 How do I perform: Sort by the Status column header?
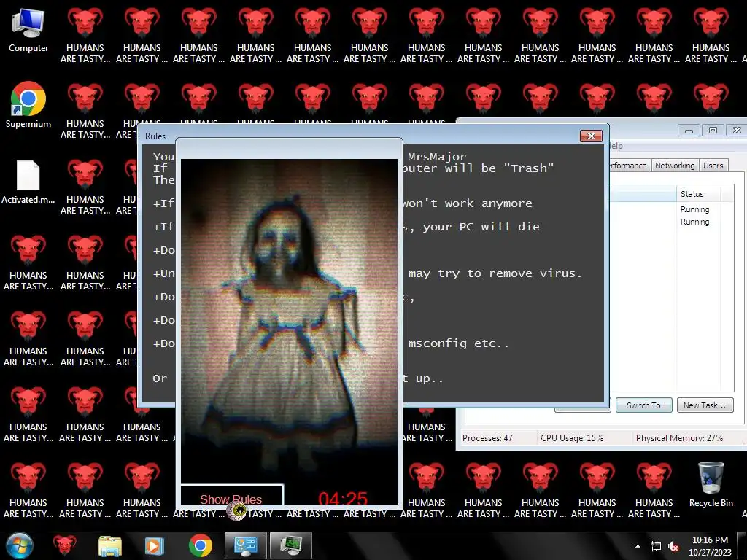(x=698, y=194)
